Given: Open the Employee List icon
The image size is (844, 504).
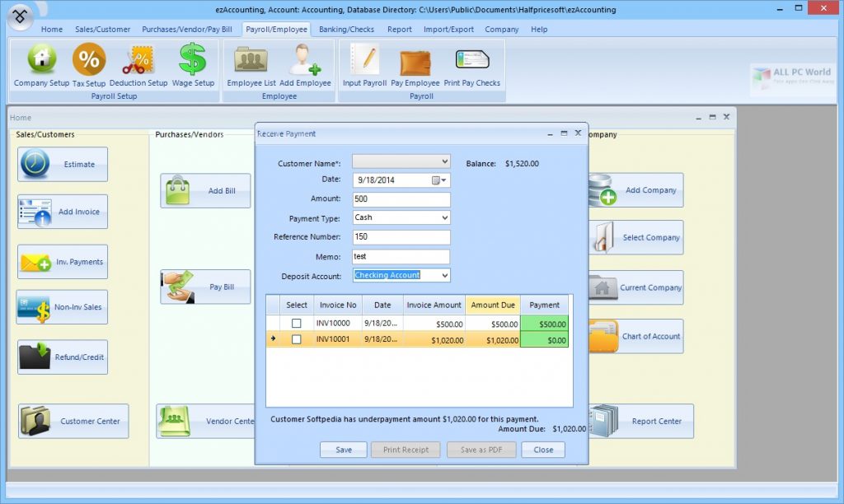Looking at the screenshot, I should point(251,59).
